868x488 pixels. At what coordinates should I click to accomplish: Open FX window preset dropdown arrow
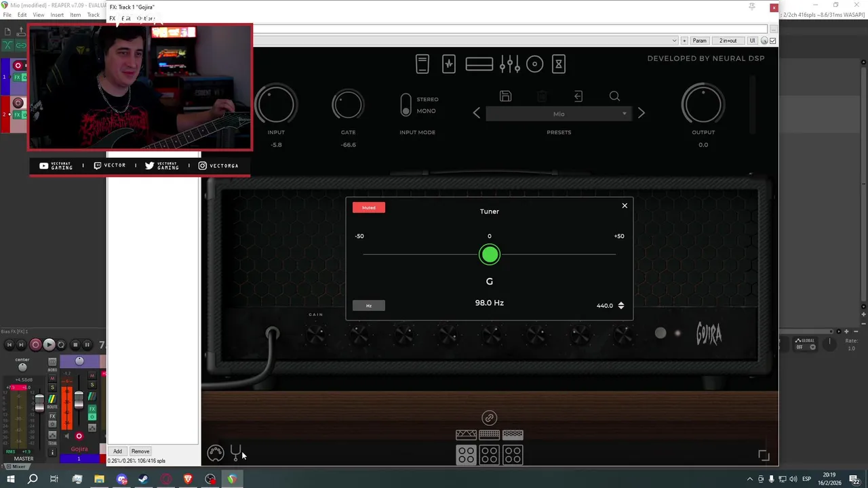(674, 41)
